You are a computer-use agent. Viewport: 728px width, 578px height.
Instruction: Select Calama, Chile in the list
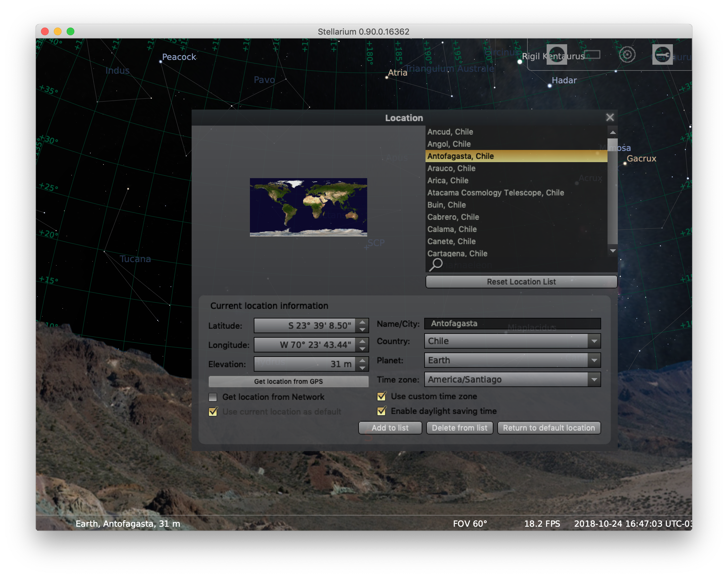516,229
